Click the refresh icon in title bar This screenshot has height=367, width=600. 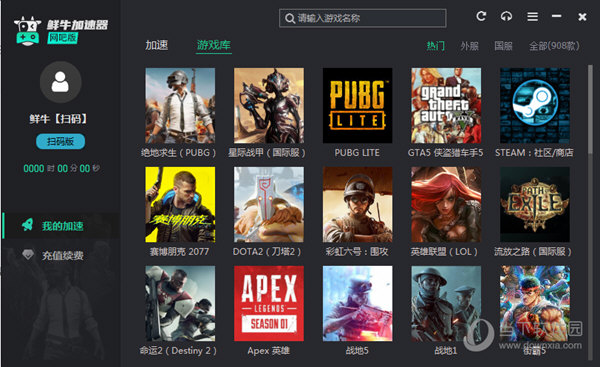point(481,16)
